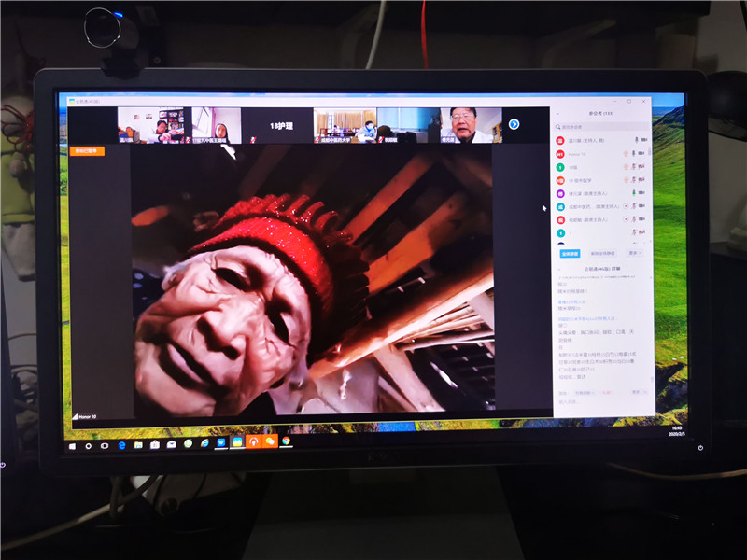Click the camera icon of first participant
The height and width of the screenshot is (560, 747).
click(x=643, y=140)
